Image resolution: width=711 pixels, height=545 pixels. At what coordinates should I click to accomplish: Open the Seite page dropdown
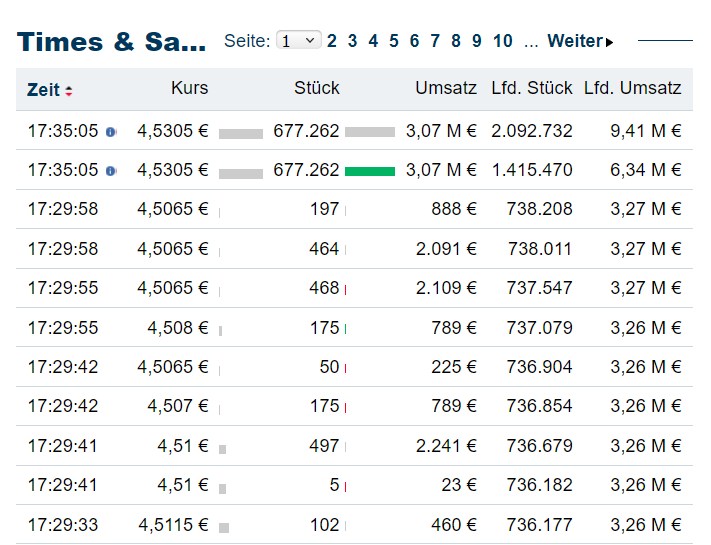click(299, 41)
